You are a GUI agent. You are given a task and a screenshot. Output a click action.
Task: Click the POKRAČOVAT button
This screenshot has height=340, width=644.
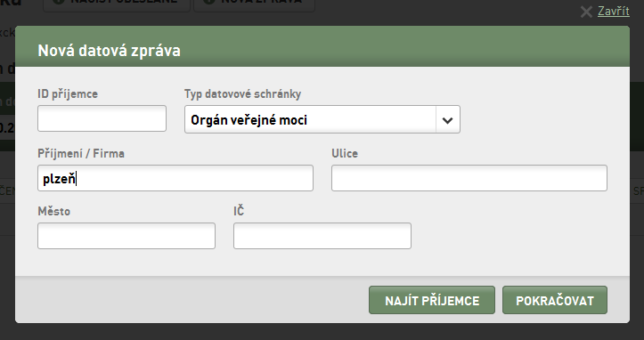point(555,300)
